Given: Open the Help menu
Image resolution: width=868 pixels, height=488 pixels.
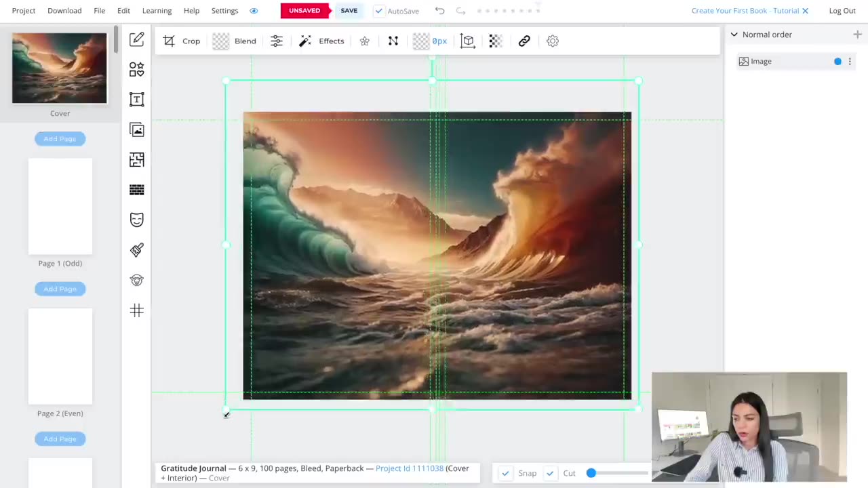Looking at the screenshot, I should click(192, 11).
